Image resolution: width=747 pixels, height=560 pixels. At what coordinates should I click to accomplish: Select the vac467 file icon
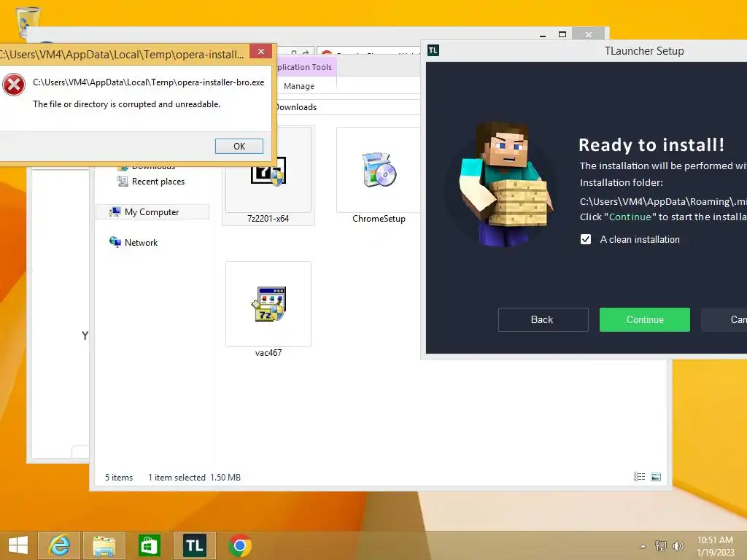[268, 304]
